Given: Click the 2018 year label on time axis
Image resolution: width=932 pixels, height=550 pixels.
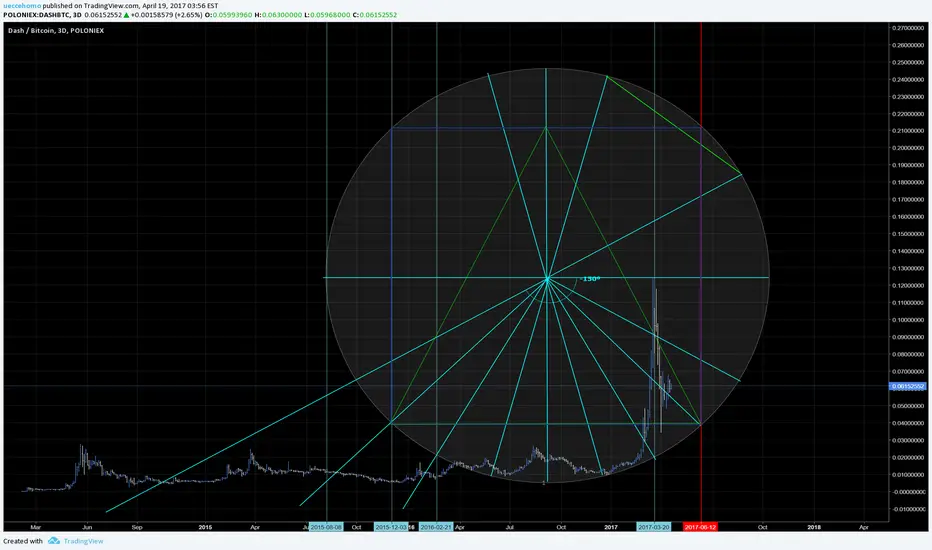Looking at the screenshot, I should [x=814, y=527].
